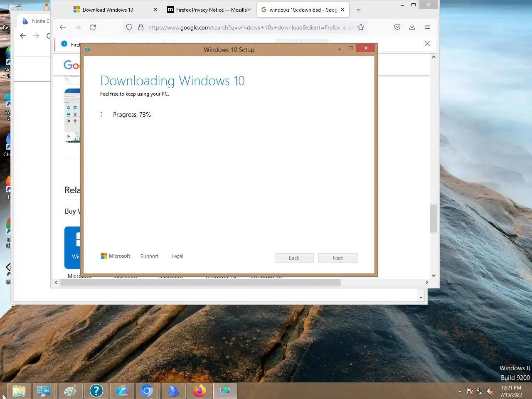This screenshot has width=532, height=399.
Task: Click the Back button in Windows 10 Setup
Action: 294,258
